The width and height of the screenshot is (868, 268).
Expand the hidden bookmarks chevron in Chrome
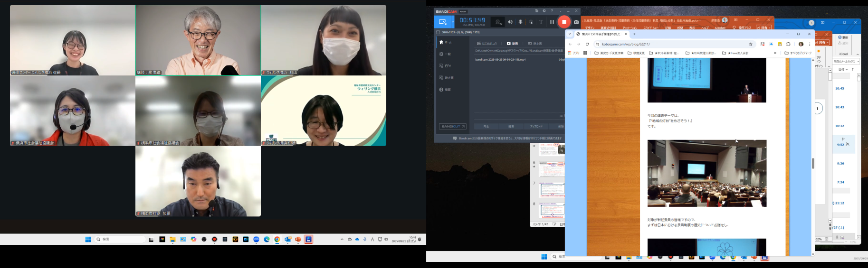tap(775, 53)
